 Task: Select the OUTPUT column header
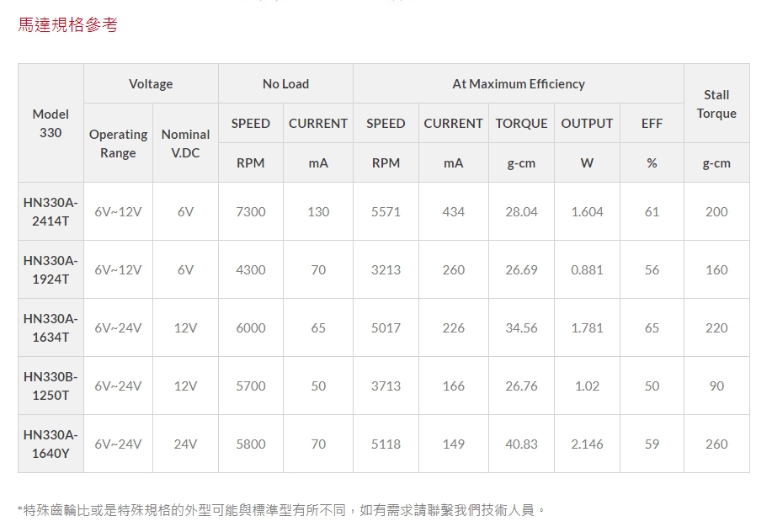(x=587, y=124)
